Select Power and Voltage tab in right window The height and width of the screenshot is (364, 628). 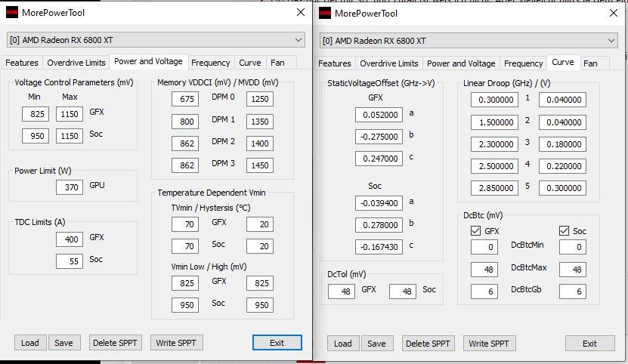461,63
